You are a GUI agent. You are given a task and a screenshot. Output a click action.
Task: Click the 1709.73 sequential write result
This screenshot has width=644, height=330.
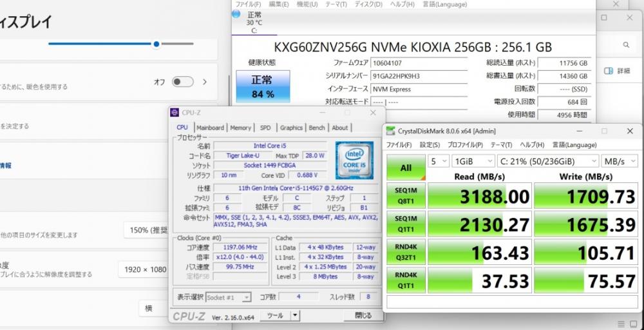586,196
